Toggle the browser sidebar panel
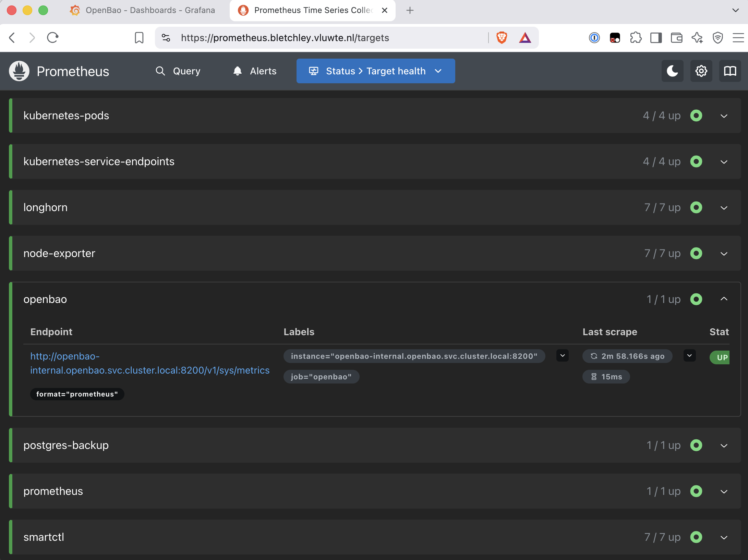The height and width of the screenshot is (560, 748). tap(656, 38)
